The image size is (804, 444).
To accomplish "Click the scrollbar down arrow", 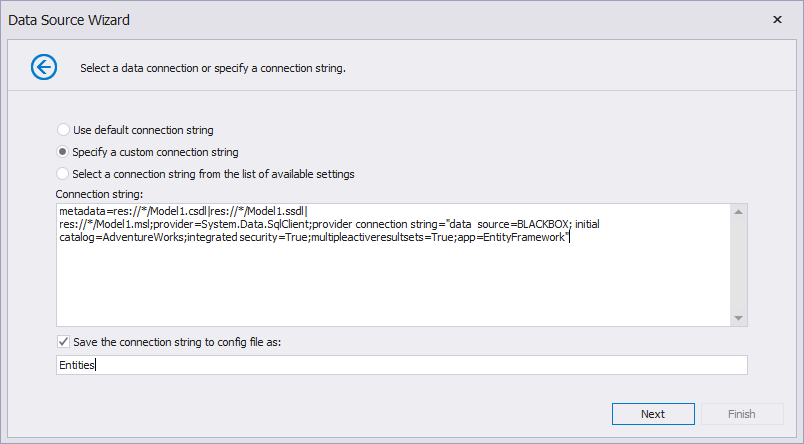I will (x=739, y=317).
